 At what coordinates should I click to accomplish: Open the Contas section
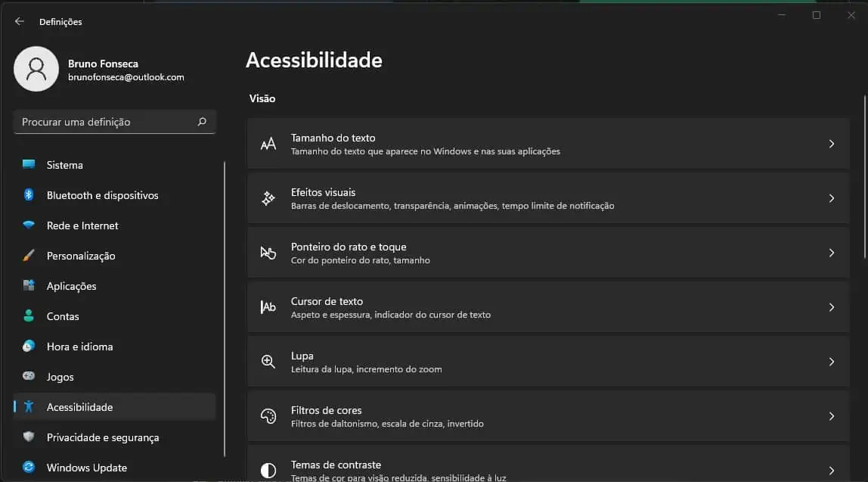click(x=115, y=316)
